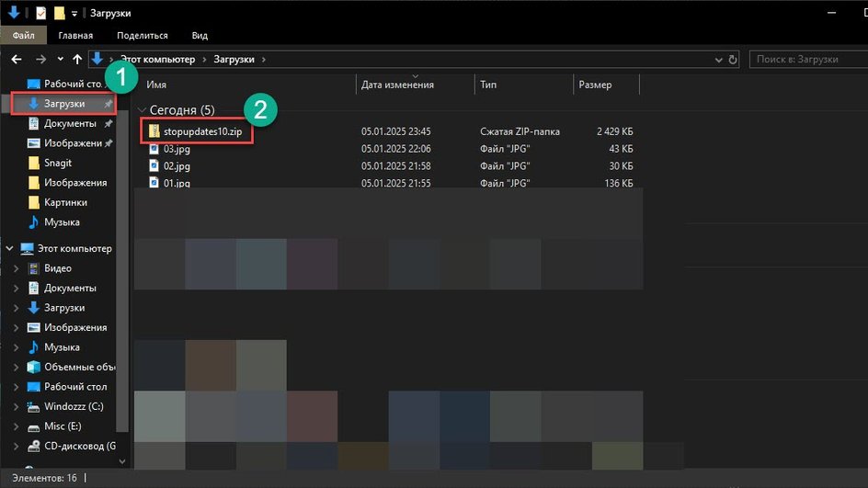Expand the Misc (E:) drive node
The width and height of the screenshot is (868, 488).
pyautogui.click(x=16, y=426)
